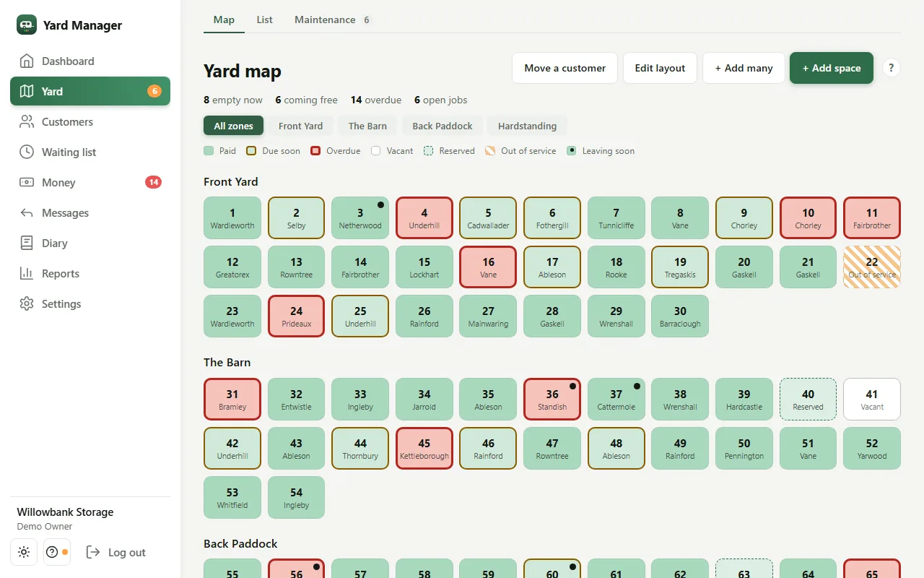Open space 1 Wardleworth tile
924x578 pixels.
point(232,218)
